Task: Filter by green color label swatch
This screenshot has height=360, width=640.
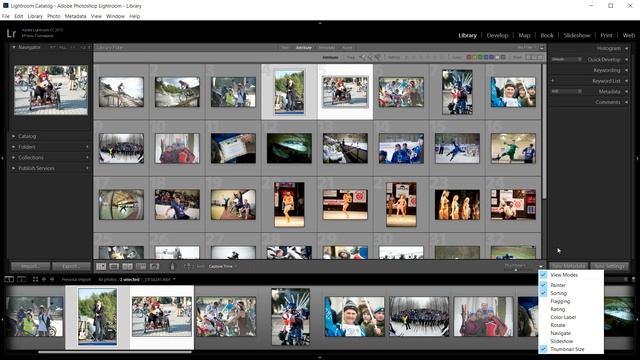Action: [480, 58]
